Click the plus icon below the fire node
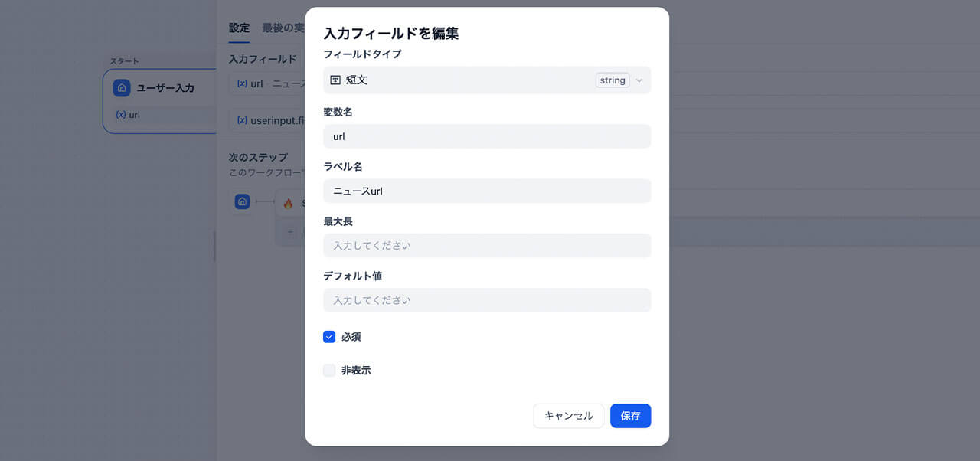The image size is (980, 461). 290,231
